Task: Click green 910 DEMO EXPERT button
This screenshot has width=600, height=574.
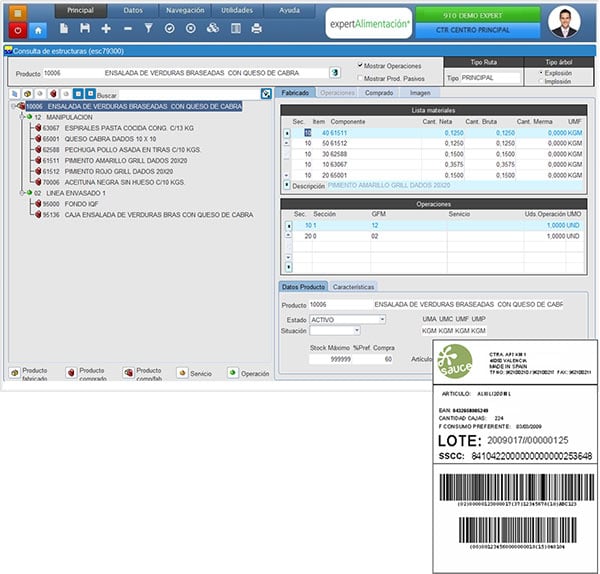Action: click(x=478, y=15)
